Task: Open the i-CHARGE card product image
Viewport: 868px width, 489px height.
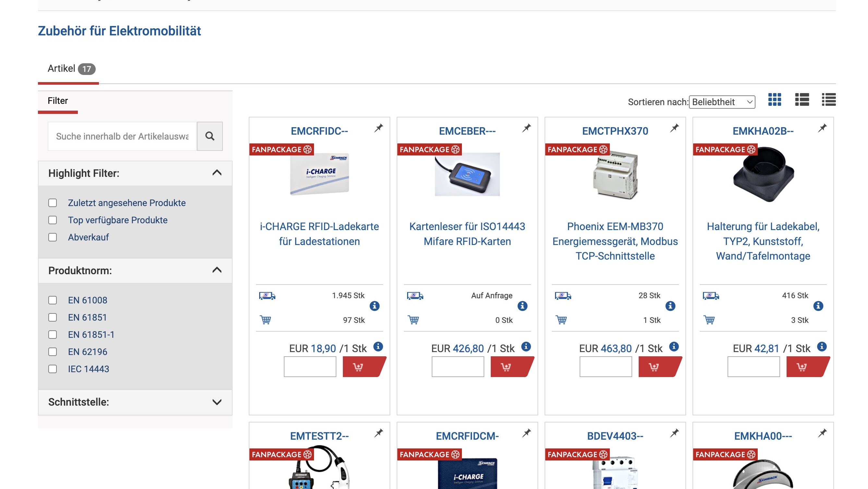Action: (319, 174)
